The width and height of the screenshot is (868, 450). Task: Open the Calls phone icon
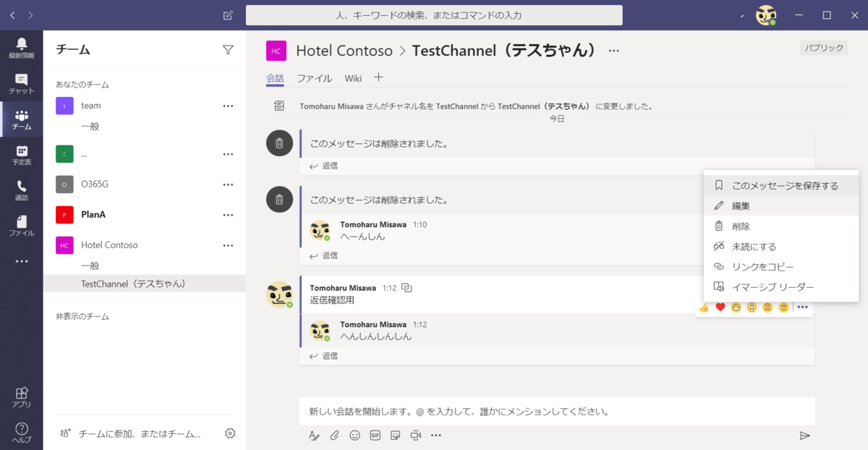click(22, 190)
